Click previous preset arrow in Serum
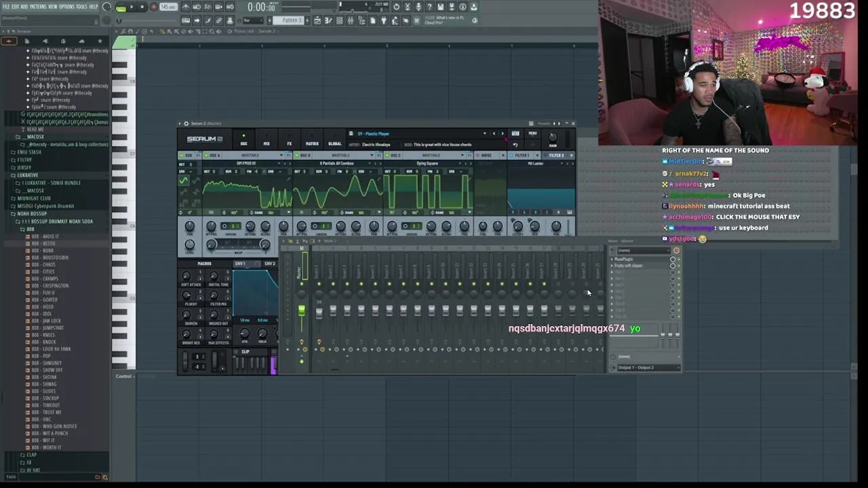 pyautogui.click(x=494, y=134)
